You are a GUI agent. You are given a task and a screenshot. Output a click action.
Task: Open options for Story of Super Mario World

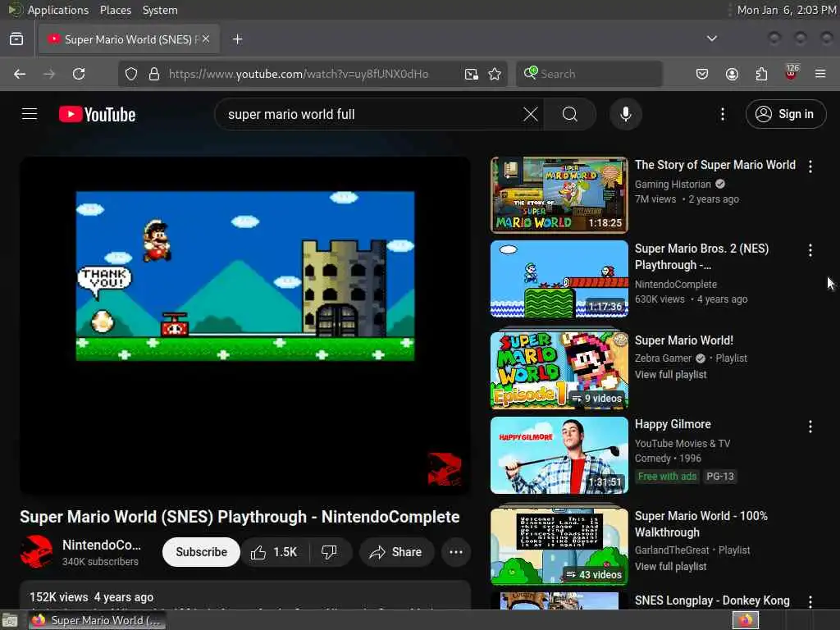(810, 167)
